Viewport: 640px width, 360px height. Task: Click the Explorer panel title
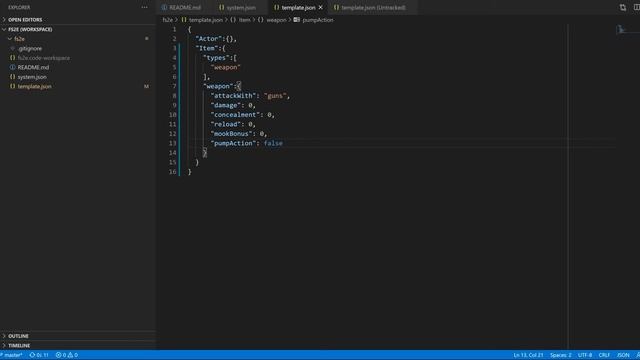coord(19,7)
